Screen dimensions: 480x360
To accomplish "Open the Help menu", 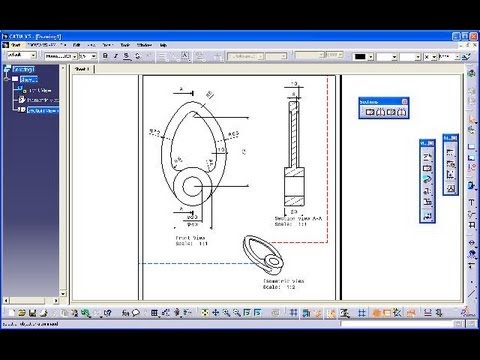I will pos(163,45).
